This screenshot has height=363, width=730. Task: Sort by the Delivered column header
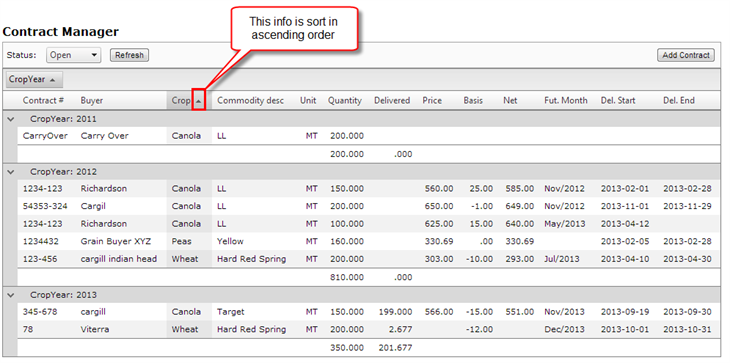(392, 101)
